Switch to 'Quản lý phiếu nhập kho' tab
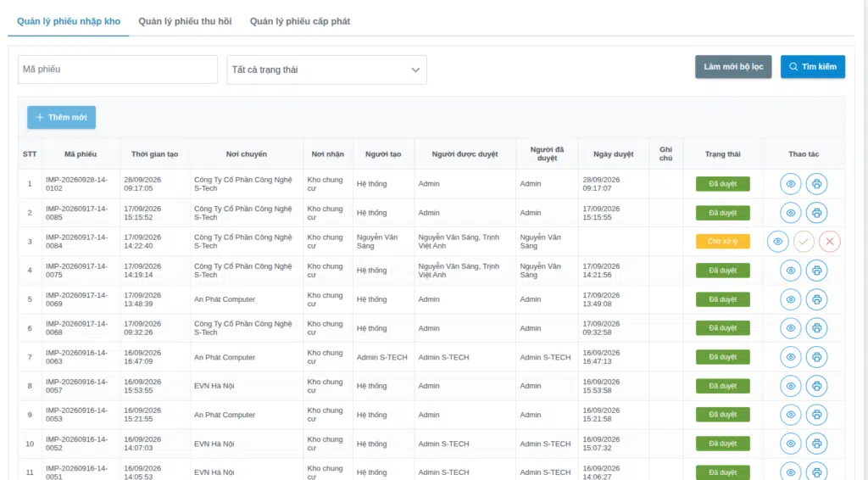The height and width of the screenshot is (480, 868). point(69,21)
